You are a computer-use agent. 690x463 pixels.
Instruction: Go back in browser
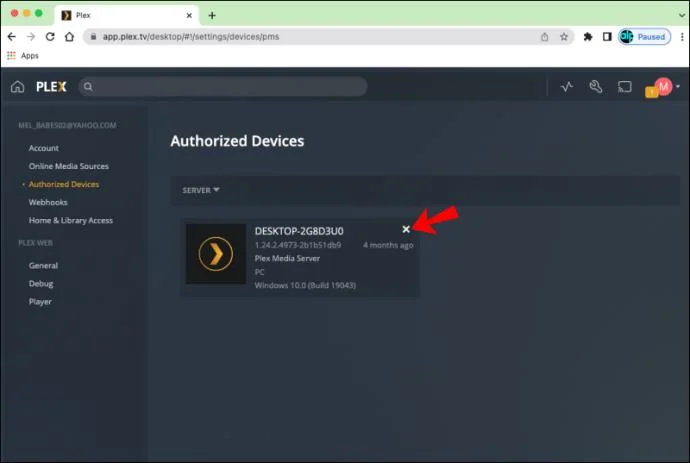coord(12,37)
